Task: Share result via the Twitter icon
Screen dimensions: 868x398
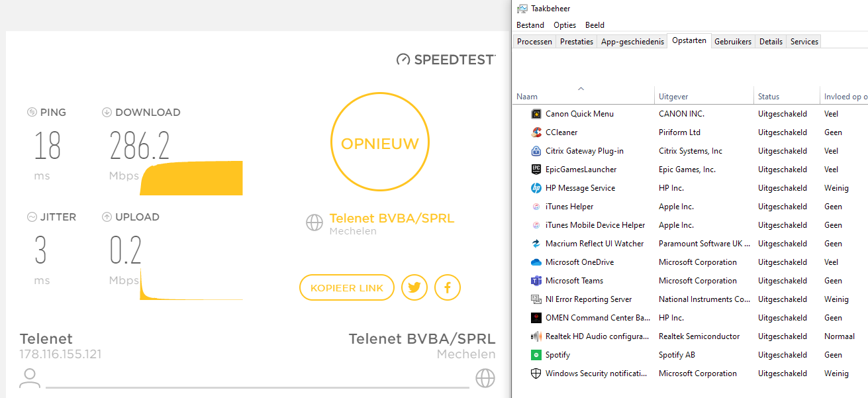Action: 414,288
